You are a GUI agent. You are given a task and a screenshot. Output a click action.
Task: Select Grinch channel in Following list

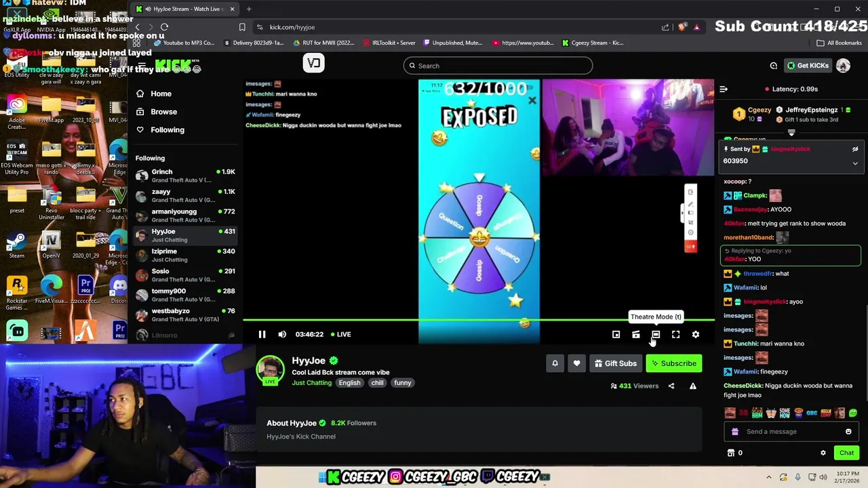[x=185, y=176]
